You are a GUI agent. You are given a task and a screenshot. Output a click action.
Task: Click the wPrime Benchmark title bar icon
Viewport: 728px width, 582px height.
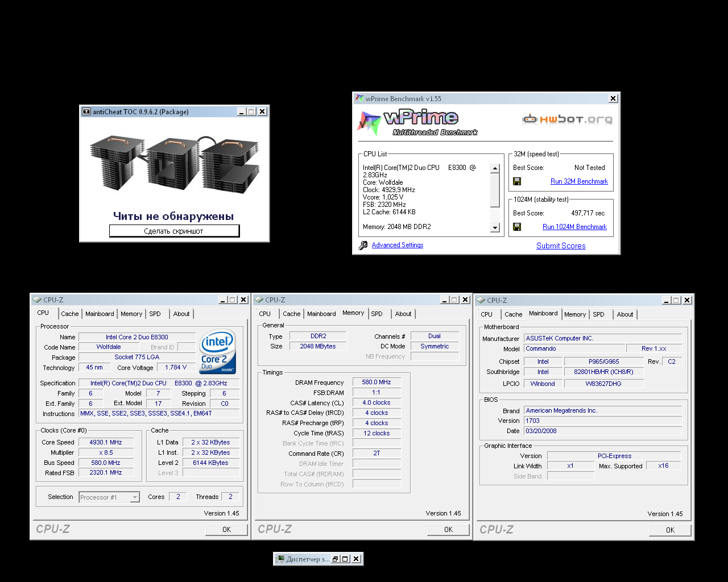pos(359,98)
